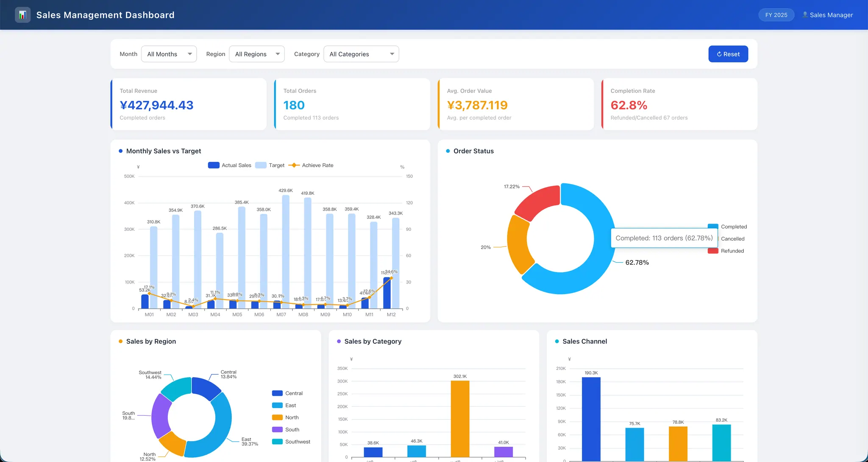Click the 302.1K orange category bar
Viewport: 868px width, 462px height.
coord(460,419)
